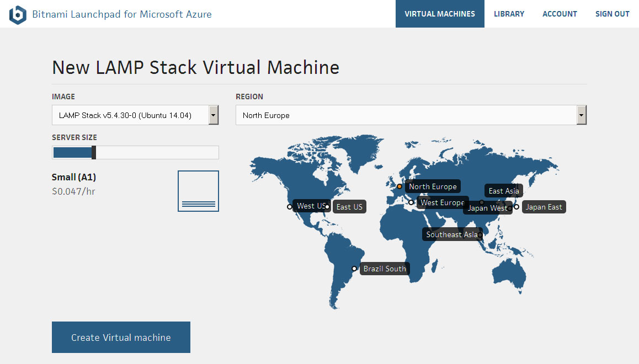Go to the Account tab
The width and height of the screenshot is (639, 364).
pyautogui.click(x=560, y=14)
